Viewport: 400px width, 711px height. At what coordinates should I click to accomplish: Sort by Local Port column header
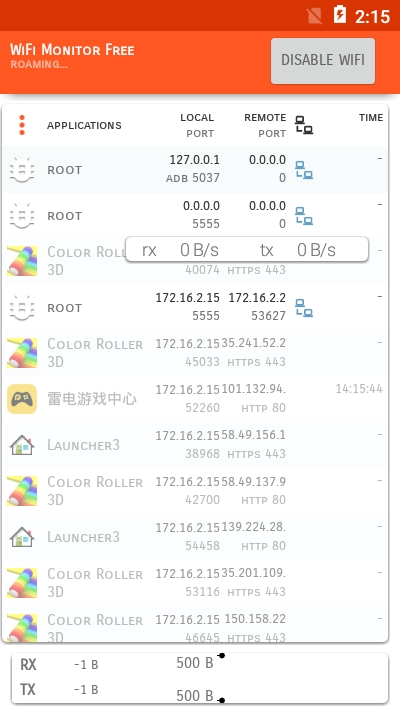[x=197, y=126]
